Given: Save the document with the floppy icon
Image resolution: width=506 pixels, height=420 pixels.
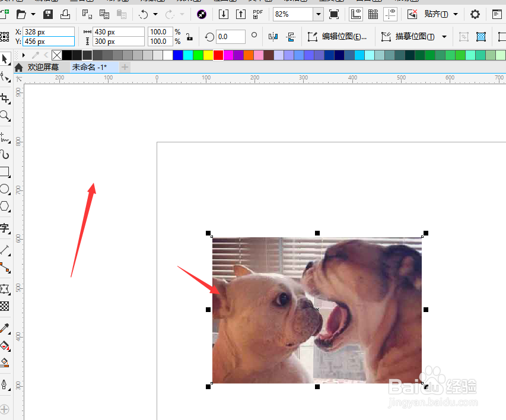Looking at the screenshot, I should [x=48, y=14].
